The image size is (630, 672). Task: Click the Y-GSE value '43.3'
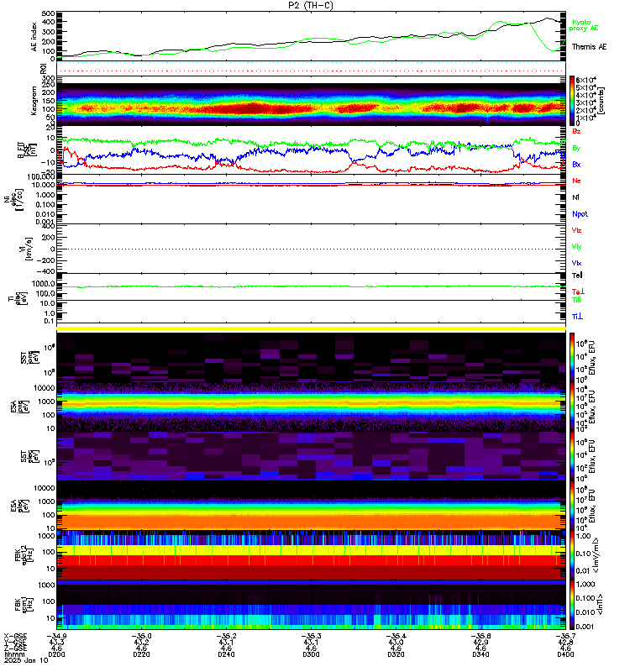pyautogui.click(x=56, y=642)
